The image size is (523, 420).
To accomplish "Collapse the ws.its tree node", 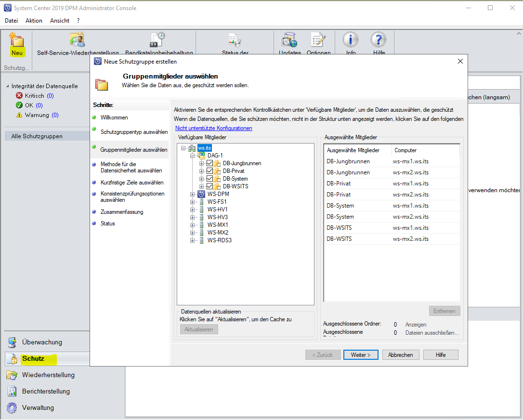I will click(x=183, y=148).
